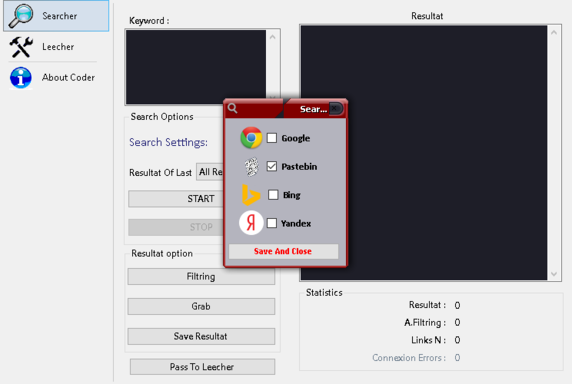
Task: Click inside the Keyword text area
Action: point(196,67)
